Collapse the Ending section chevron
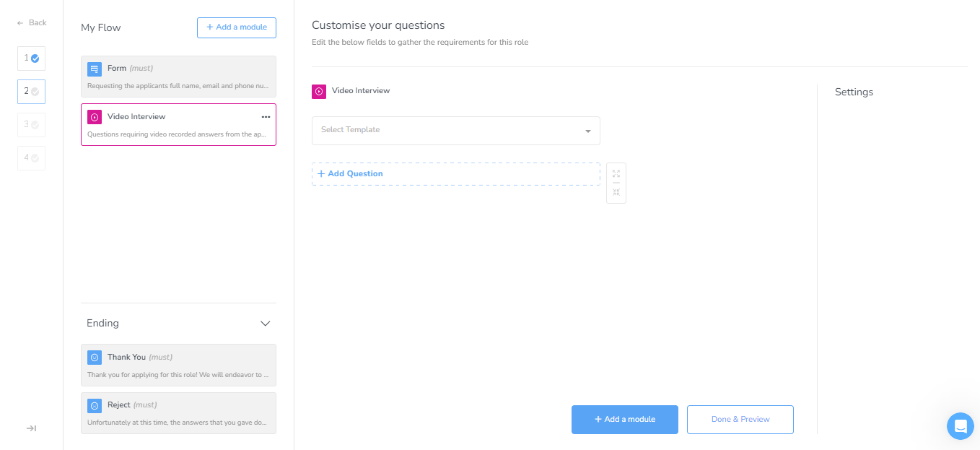 tap(265, 324)
